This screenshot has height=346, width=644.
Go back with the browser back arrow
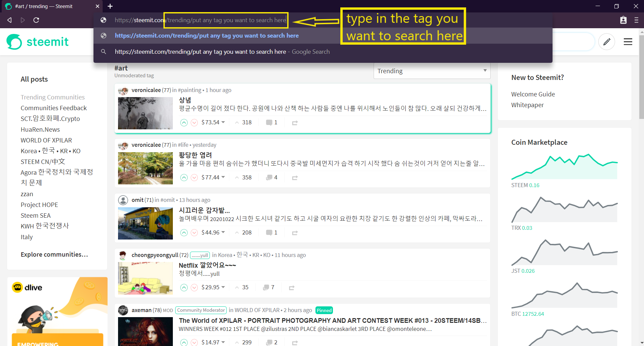[x=9, y=20]
